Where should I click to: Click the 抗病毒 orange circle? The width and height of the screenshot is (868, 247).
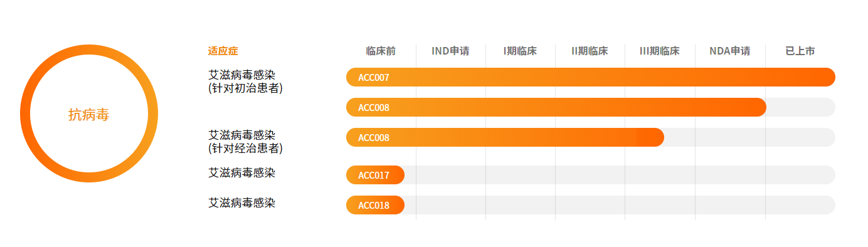pos(89,113)
